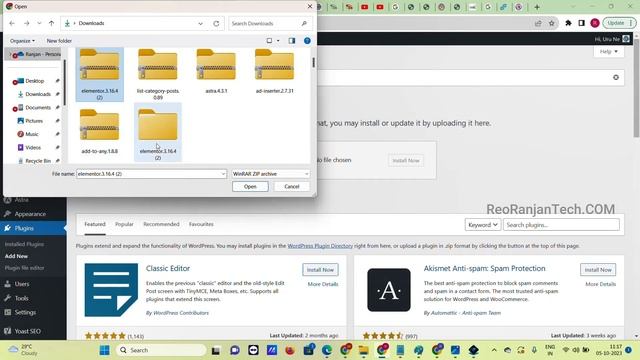Select ad-inserter.2.7.31 zip file
Screen dimensions: 640x360
[275, 71]
